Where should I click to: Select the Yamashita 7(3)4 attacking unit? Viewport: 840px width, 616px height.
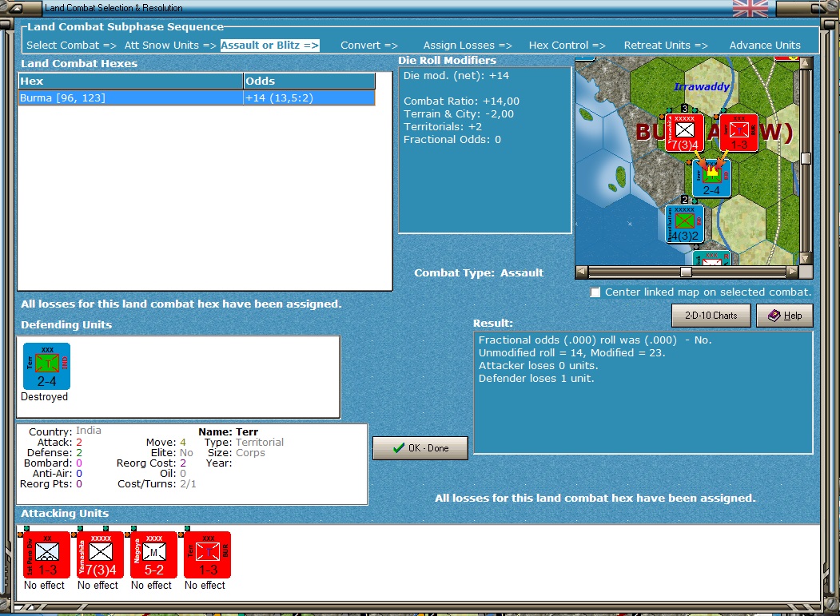[100, 555]
